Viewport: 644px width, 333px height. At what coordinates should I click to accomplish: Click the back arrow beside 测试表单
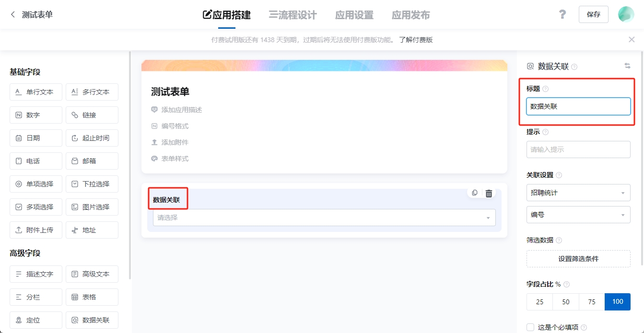click(x=13, y=15)
